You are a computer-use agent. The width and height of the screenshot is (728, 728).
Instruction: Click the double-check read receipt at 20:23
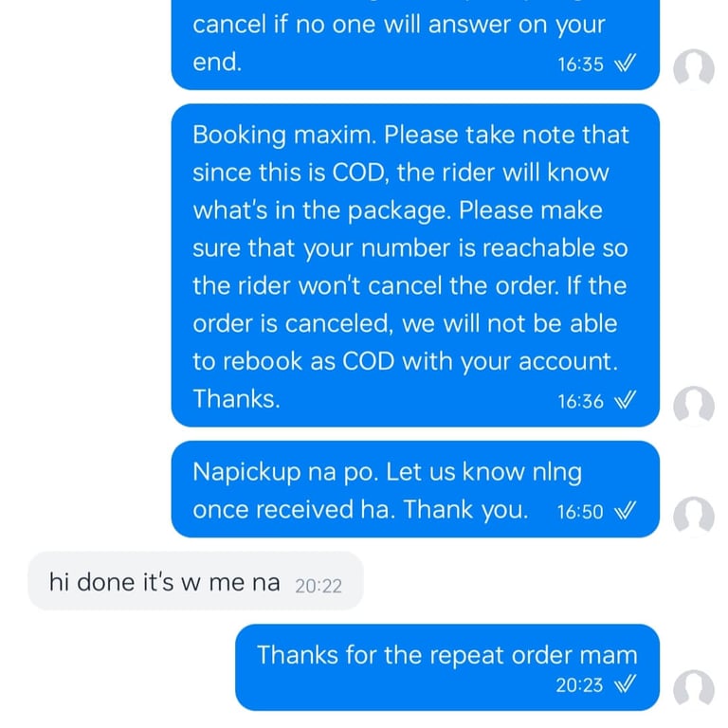tap(625, 684)
